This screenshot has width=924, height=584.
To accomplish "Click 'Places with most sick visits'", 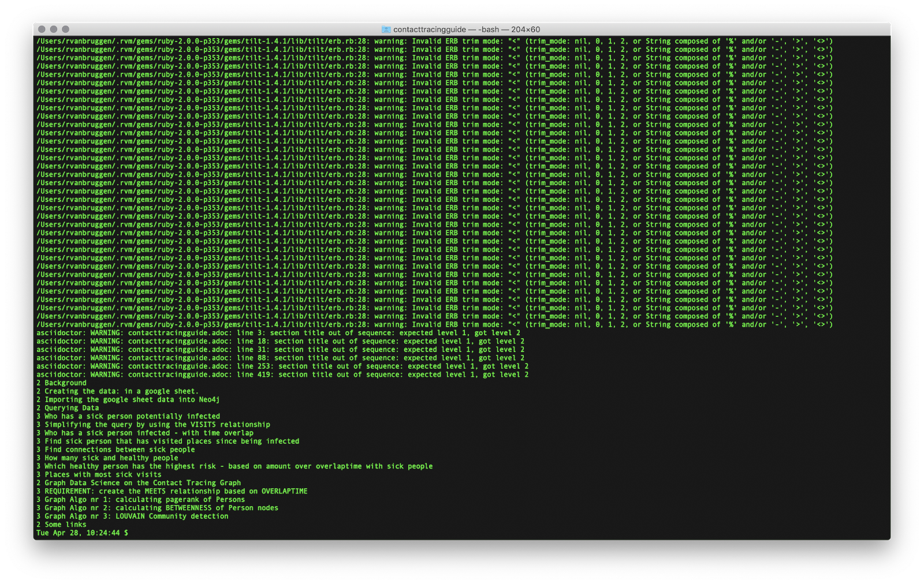I will click(103, 474).
